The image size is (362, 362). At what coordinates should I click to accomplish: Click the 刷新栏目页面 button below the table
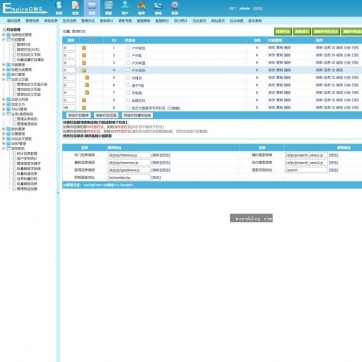(106, 115)
